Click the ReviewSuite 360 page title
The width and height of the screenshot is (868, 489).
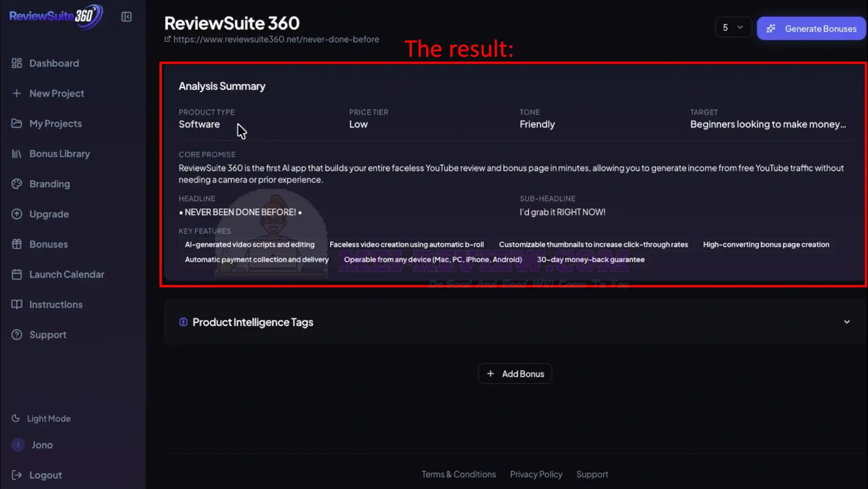click(x=232, y=23)
